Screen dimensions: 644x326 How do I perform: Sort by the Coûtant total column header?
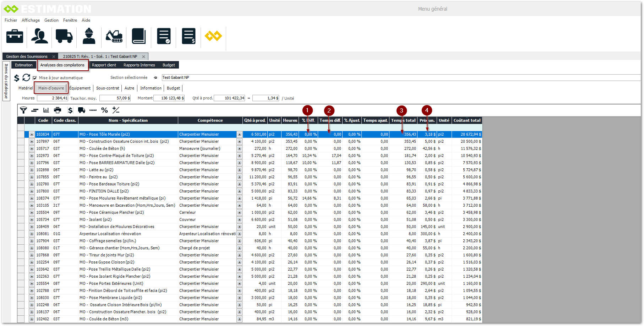pyautogui.click(x=467, y=120)
